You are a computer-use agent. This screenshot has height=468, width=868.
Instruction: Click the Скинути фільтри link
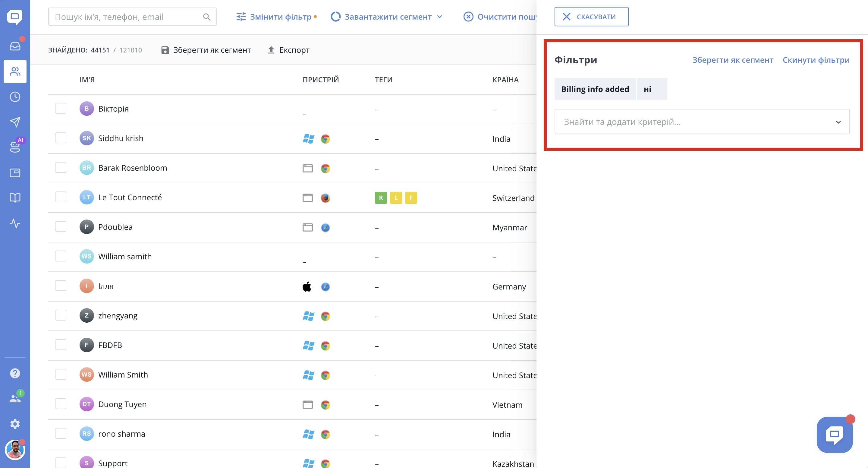(816, 60)
